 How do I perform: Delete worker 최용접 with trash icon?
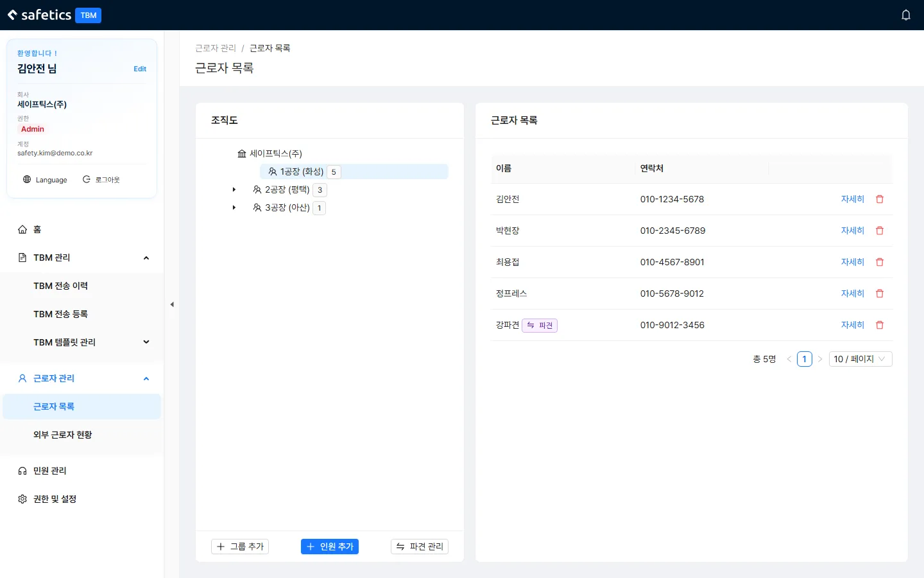pos(880,262)
